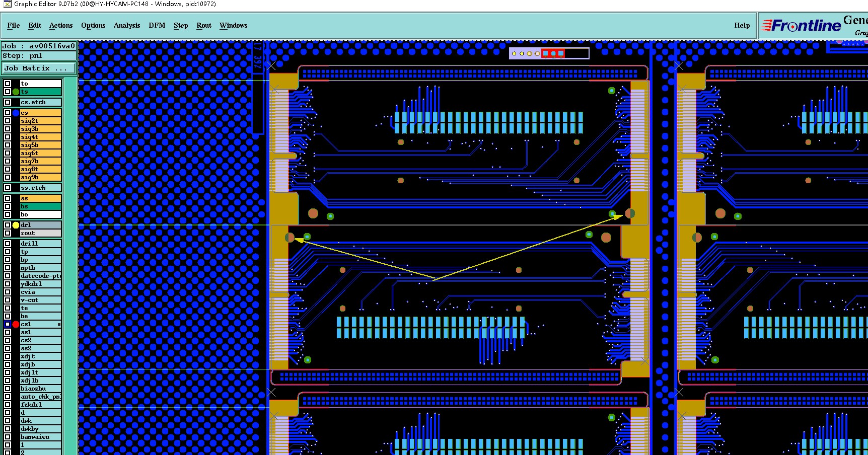The width and height of the screenshot is (868, 455).
Task: Select the datecode-pt layer name
Action: 40,276
